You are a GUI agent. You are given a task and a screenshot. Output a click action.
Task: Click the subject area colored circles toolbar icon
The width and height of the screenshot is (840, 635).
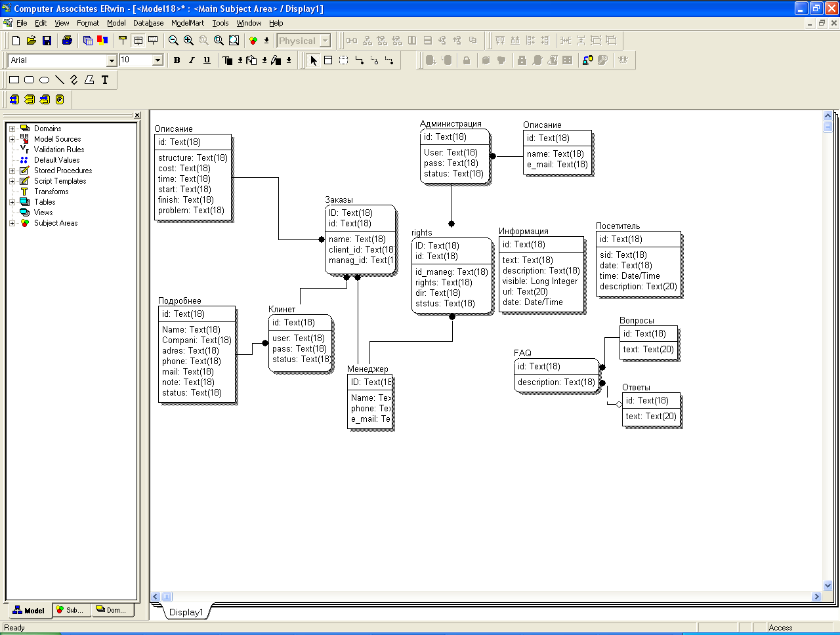tap(253, 41)
